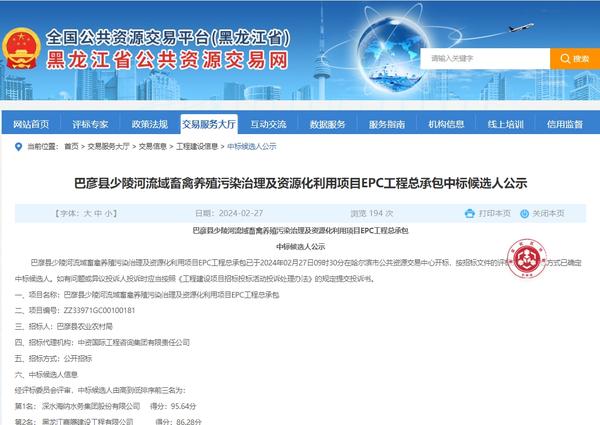Click 六、中标候选人信息 line
This screenshot has width=600, height=425.
coord(46,375)
